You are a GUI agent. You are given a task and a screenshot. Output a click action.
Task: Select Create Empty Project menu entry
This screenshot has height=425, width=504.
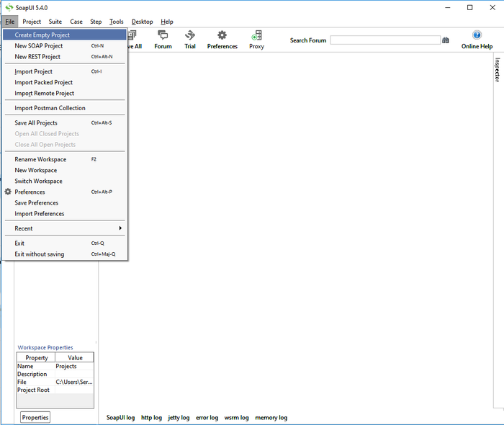65,35
